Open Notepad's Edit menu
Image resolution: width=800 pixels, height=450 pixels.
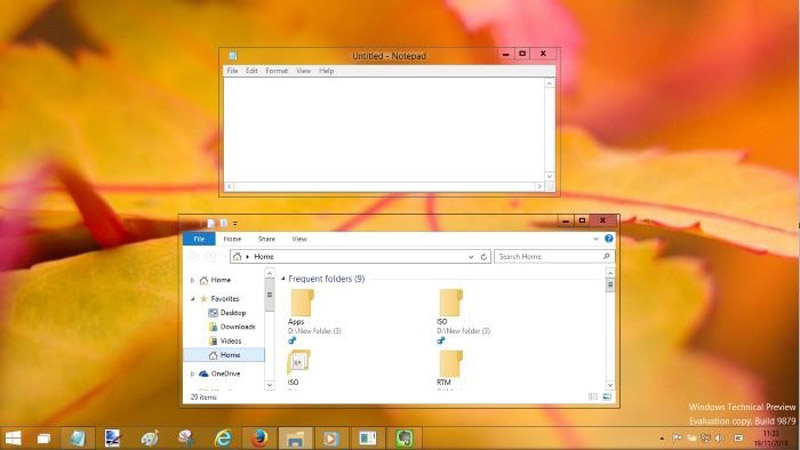coord(252,71)
